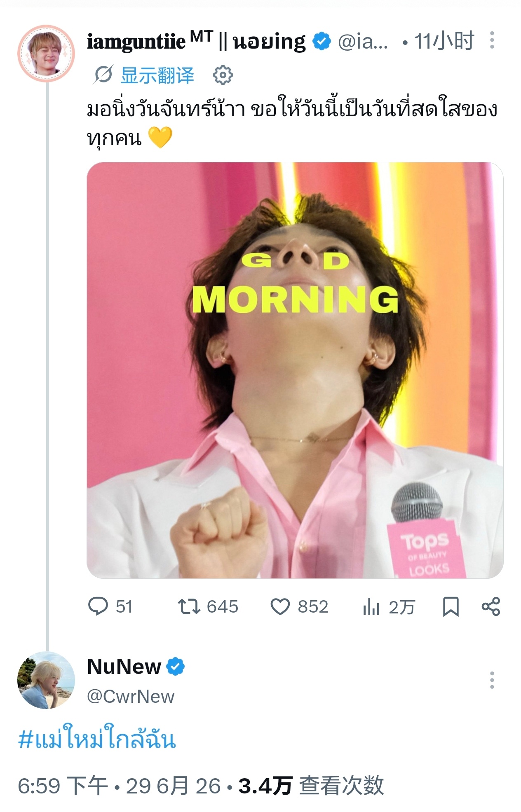Enlarge the Good Morning photo
The width and height of the screenshot is (521, 812).
coord(295,370)
